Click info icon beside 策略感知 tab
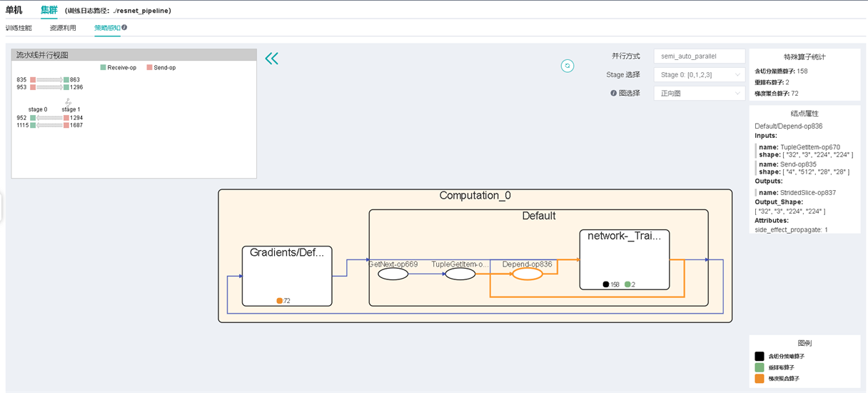 coord(124,28)
